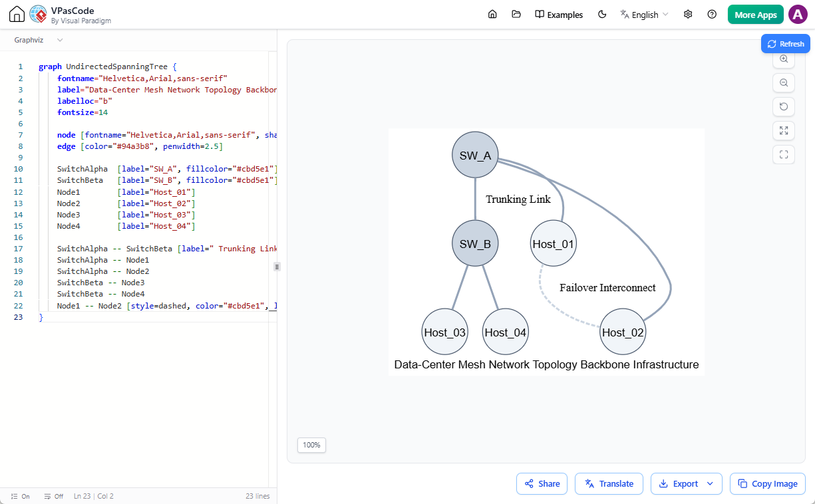Place the cursor on code line 1, graph UndirectedSpanningTree
Image resolution: width=815 pixels, height=504 pixels.
tap(108, 66)
